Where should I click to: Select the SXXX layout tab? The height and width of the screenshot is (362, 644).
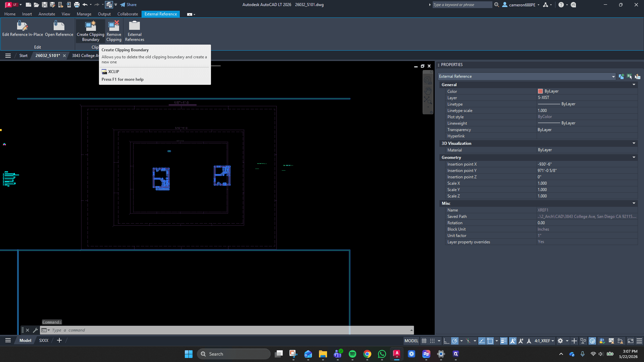tap(44, 341)
